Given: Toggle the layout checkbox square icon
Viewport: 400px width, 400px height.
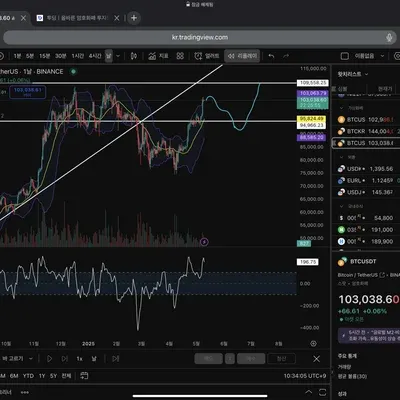Looking at the screenshot, I should coord(345,56).
